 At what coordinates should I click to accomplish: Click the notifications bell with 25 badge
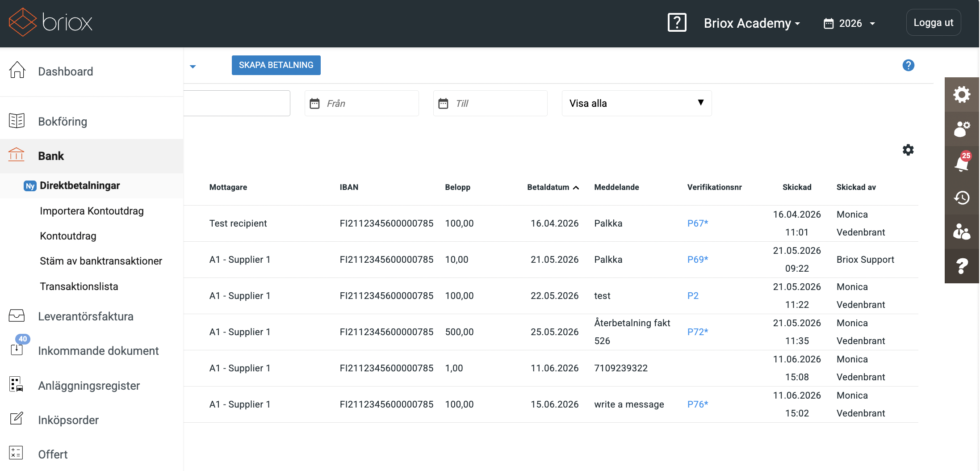click(962, 163)
